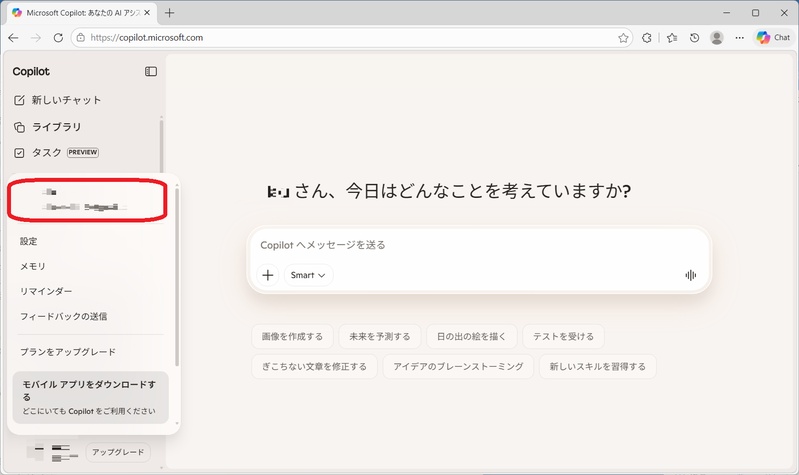The height and width of the screenshot is (475, 799).
Task: Open the モバイル アプリをダウンロードする card
Action: click(90, 397)
